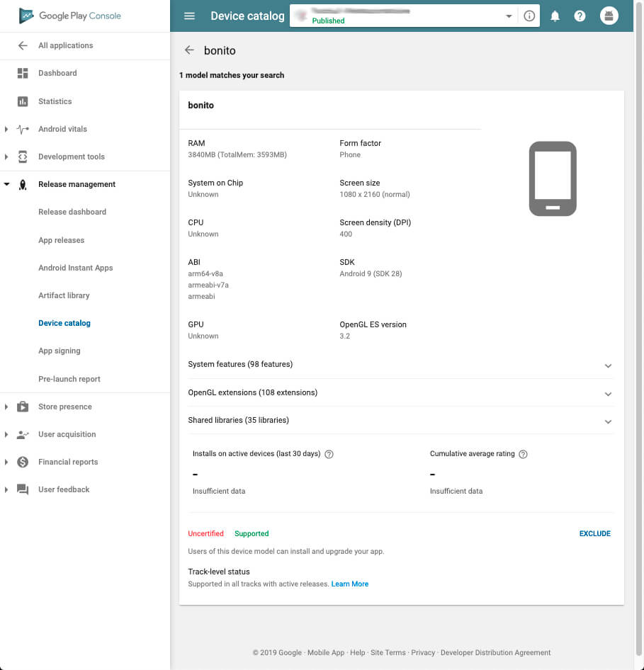Expand the System features section
The height and width of the screenshot is (670, 644).
point(608,366)
